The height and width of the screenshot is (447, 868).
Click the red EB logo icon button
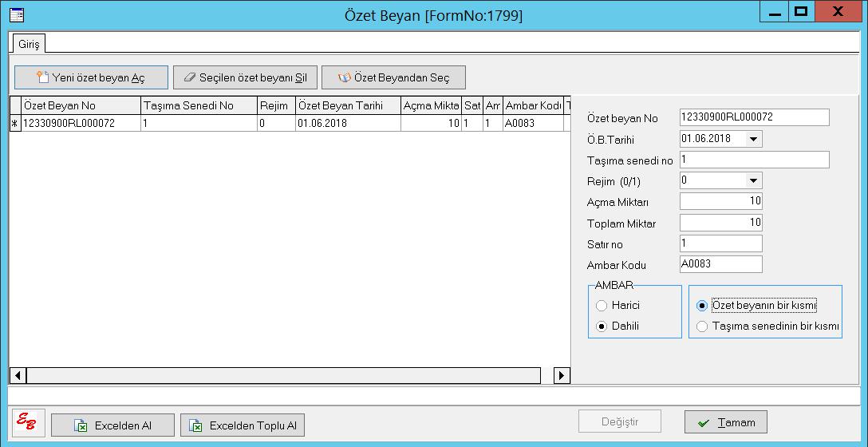pyautogui.click(x=29, y=424)
